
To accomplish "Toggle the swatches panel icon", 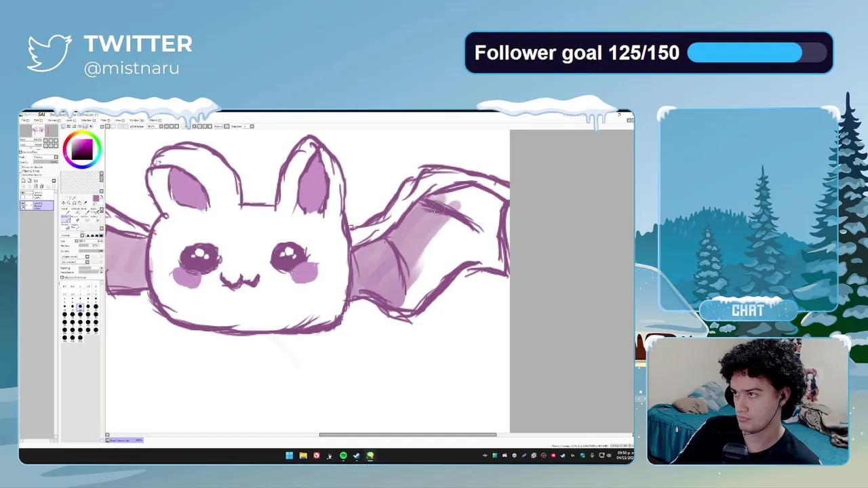I will [x=85, y=126].
